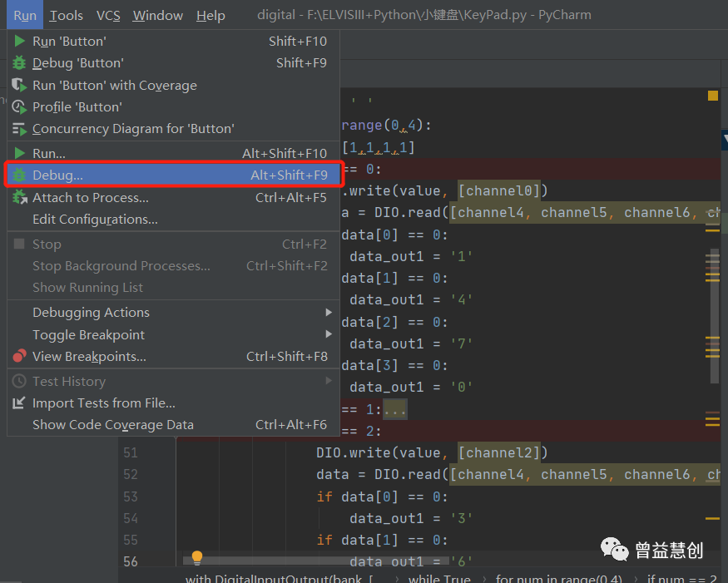Click Attach to Process bug icon
The image size is (728, 583).
tap(19, 197)
